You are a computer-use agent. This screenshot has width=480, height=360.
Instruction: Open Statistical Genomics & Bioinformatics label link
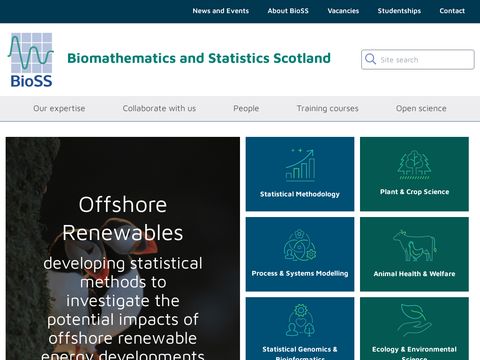pos(300,353)
